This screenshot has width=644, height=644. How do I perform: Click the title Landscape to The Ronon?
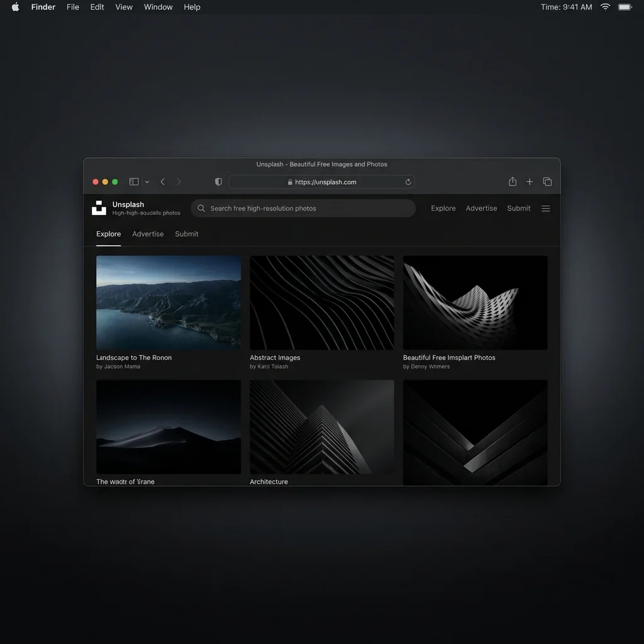(134, 358)
